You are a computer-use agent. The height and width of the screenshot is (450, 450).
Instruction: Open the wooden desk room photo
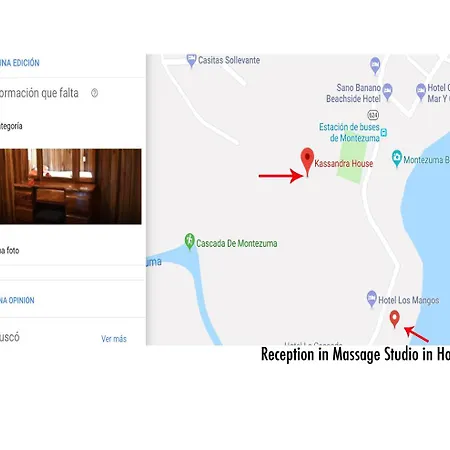click(x=71, y=186)
